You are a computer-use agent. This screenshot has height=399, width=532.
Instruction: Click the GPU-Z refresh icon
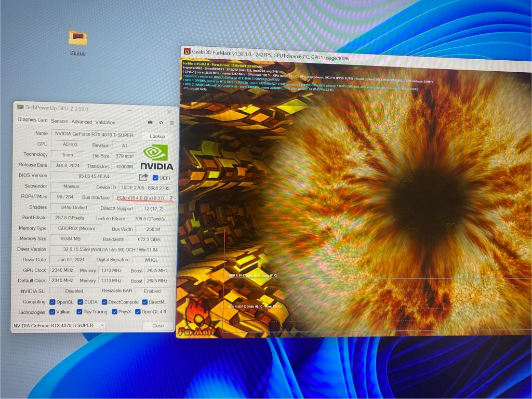pos(161,122)
